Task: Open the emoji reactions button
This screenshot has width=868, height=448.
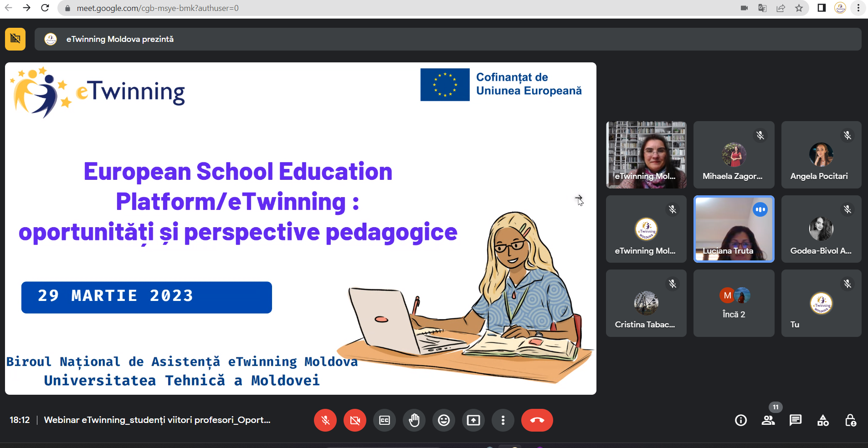Action: coord(444,420)
